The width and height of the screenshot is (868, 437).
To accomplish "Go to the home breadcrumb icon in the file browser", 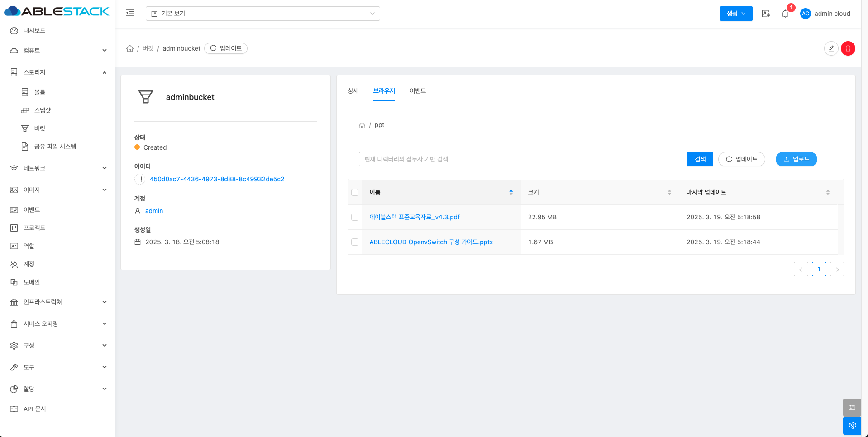I will [362, 125].
